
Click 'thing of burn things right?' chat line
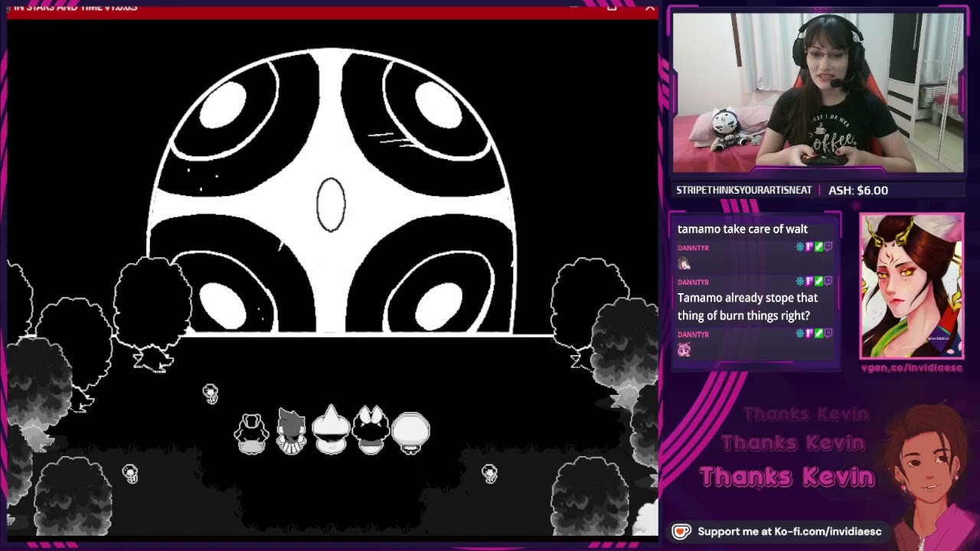(743, 315)
